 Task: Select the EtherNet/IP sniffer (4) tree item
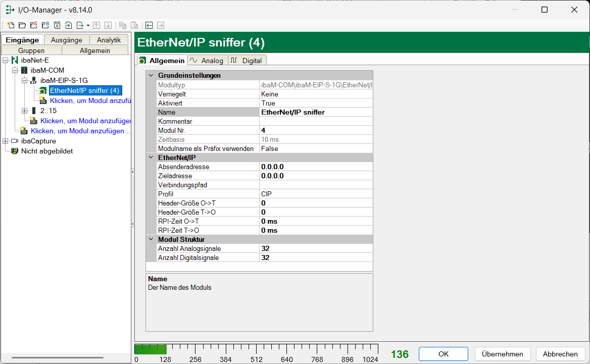(x=85, y=91)
